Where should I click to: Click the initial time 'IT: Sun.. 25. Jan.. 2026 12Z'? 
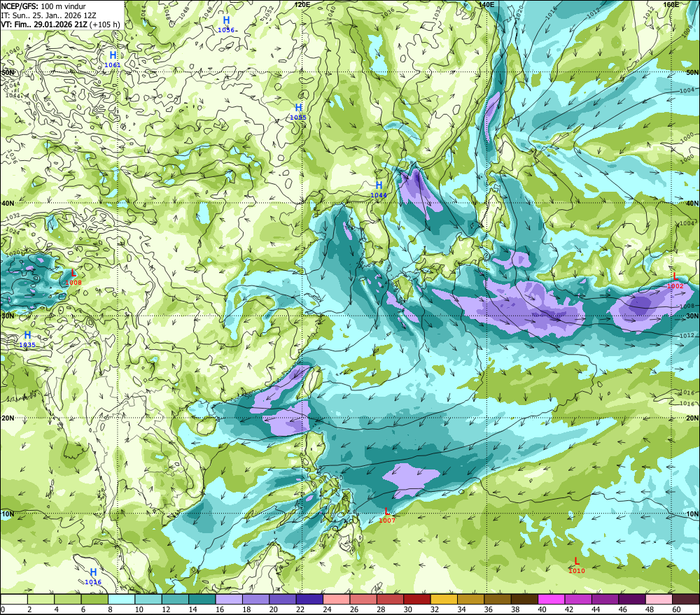[x=49, y=15]
